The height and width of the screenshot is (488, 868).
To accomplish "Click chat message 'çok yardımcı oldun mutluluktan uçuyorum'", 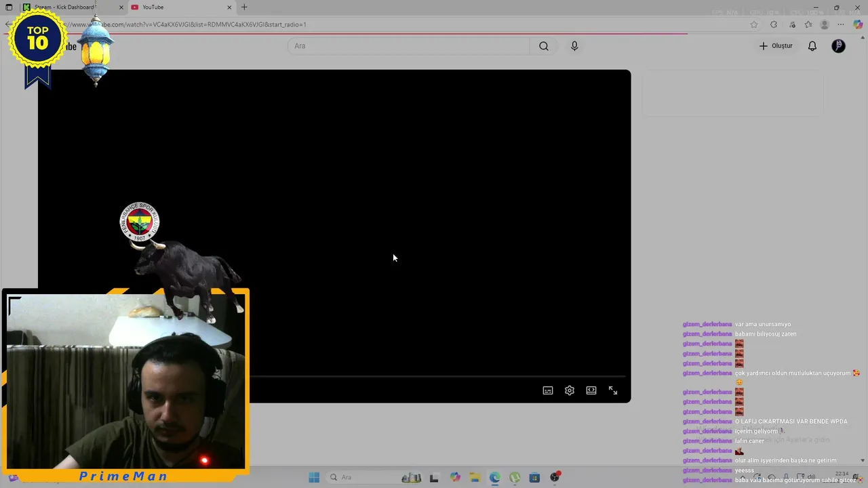I will tap(793, 373).
